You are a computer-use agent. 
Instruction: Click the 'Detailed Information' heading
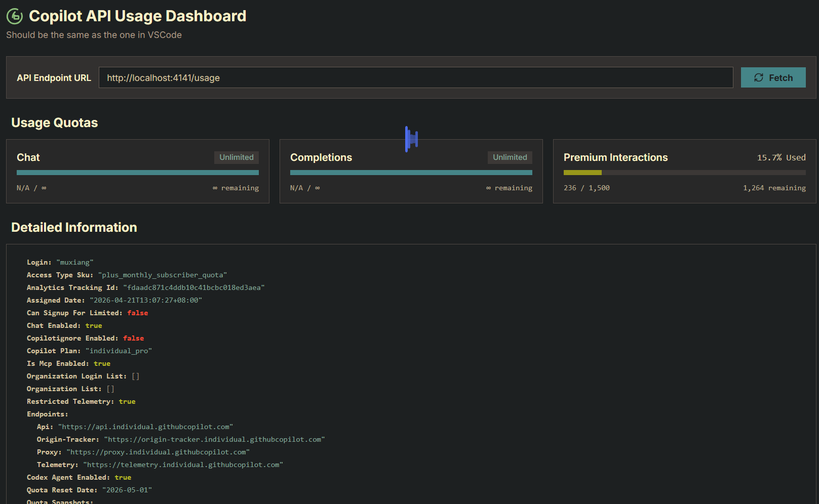(x=74, y=227)
